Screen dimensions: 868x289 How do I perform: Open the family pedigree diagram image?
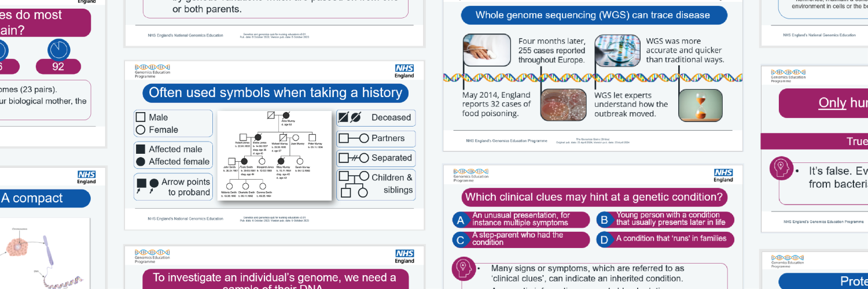pos(274,155)
